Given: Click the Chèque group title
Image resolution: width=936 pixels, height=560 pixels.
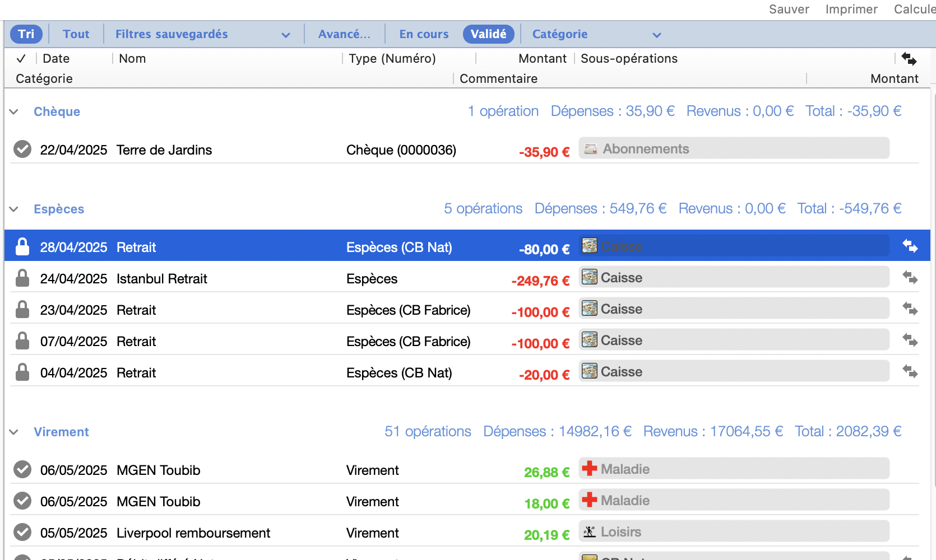Looking at the screenshot, I should click(x=57, y=112).
